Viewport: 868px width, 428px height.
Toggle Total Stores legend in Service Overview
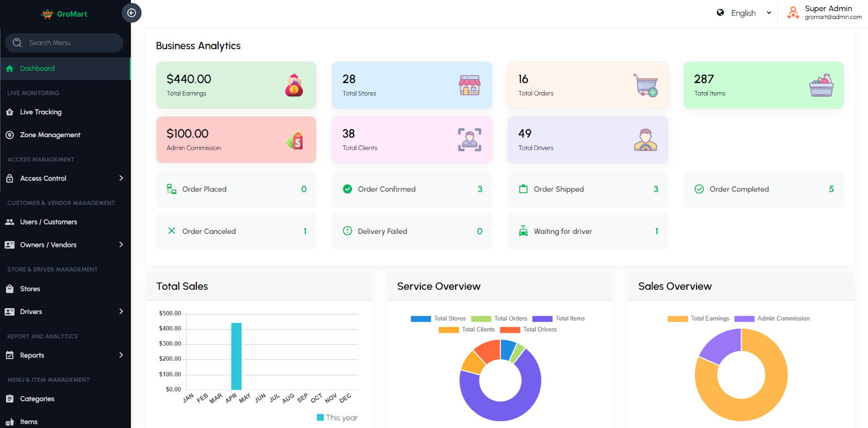438,318
